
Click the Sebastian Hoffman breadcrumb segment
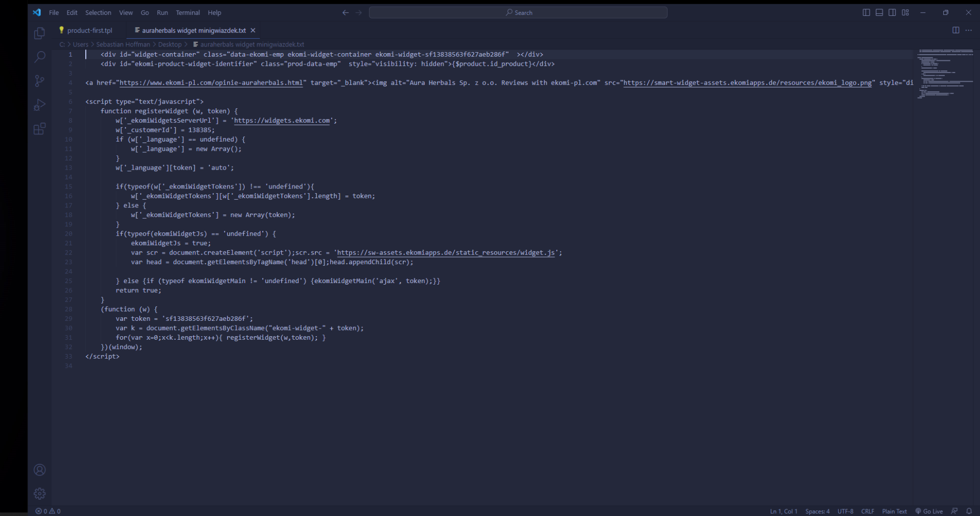123,44
